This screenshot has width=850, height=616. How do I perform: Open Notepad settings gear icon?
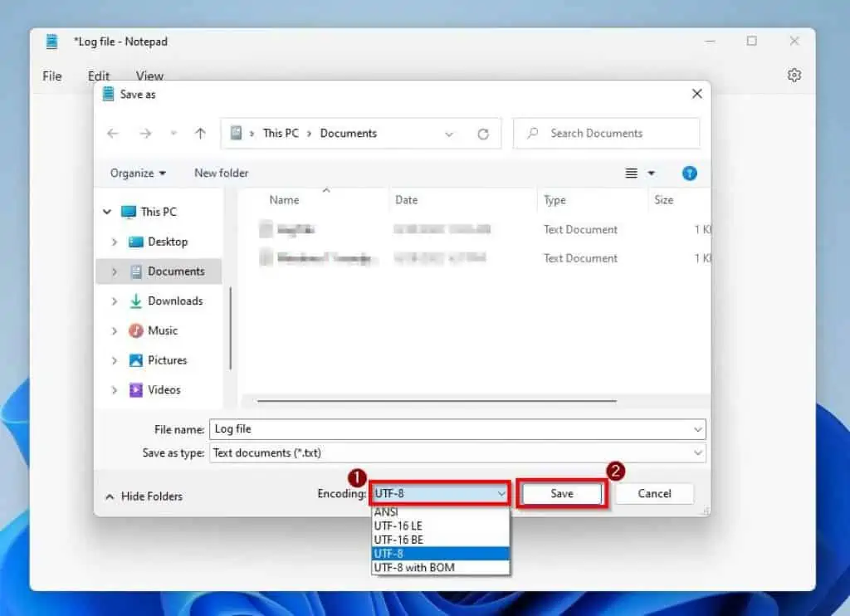pos(794,75)
